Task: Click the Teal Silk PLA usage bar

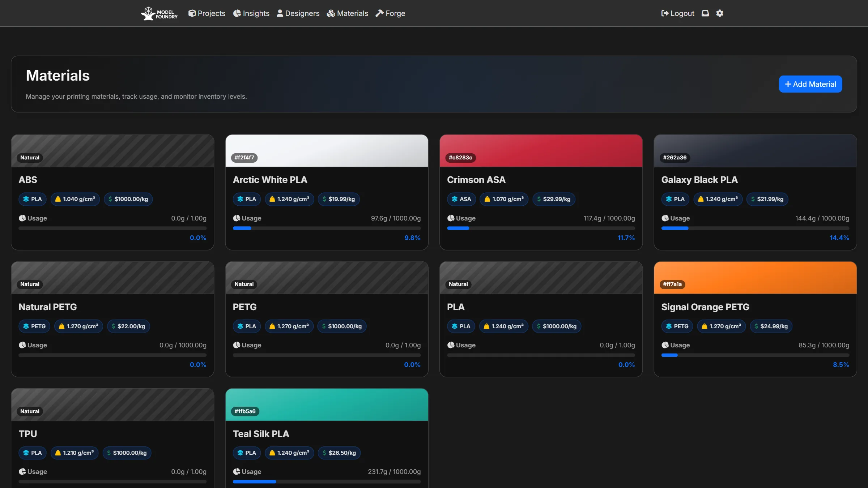Action: (x=327, y=482)
